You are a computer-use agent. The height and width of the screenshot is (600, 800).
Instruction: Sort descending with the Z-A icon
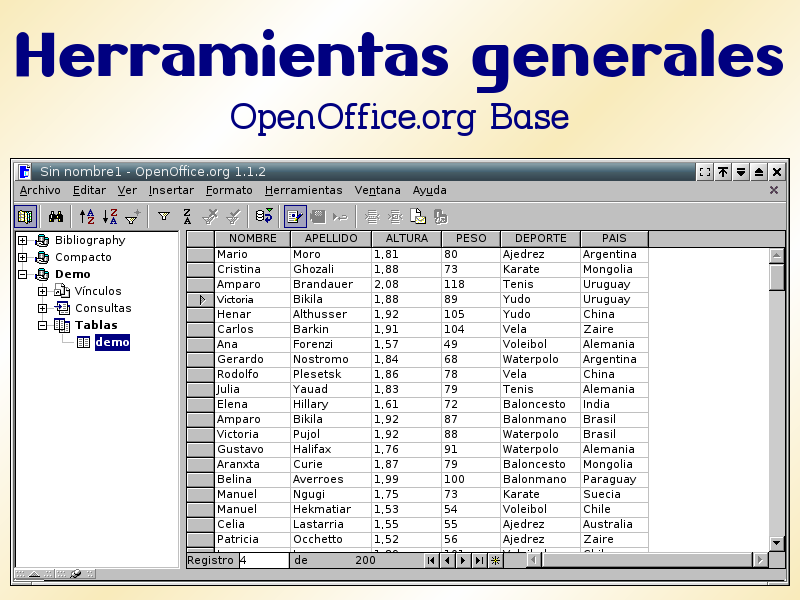pos(110,215)
